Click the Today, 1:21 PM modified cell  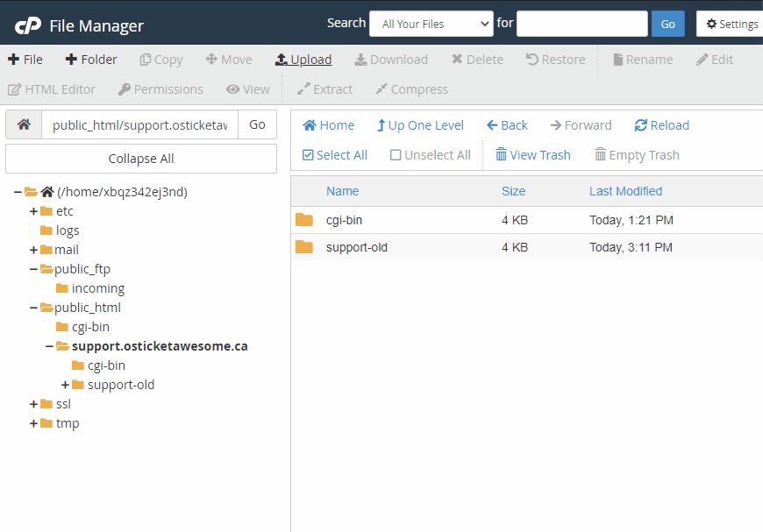[x=631, y=220]
